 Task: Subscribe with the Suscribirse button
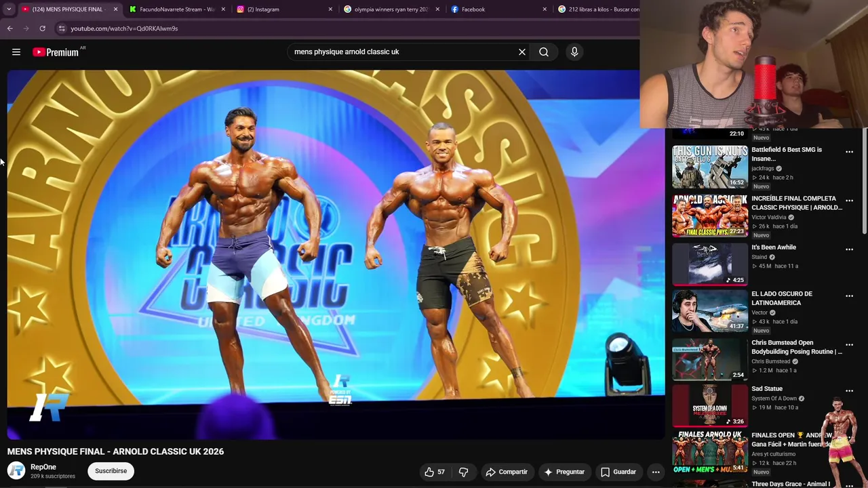pos(111,471)
